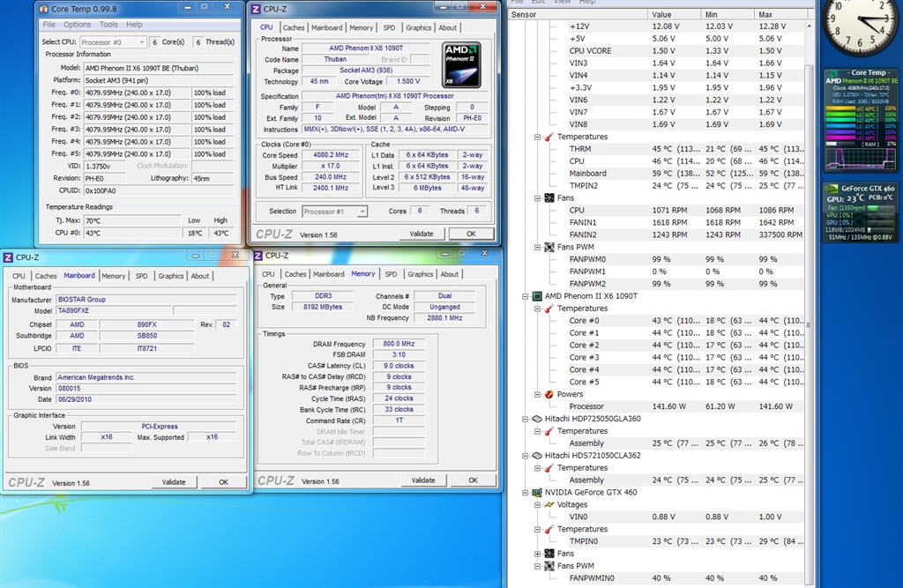Switch to the Caches tab in top CPU-Z
Screen dimensions: 903x588
[294, 27]
